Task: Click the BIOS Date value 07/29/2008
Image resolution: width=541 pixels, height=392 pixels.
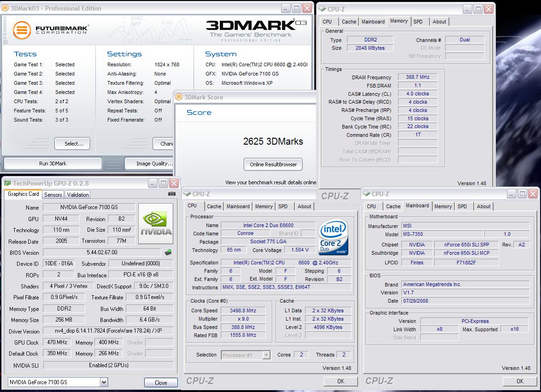Action: coord(465,301)
